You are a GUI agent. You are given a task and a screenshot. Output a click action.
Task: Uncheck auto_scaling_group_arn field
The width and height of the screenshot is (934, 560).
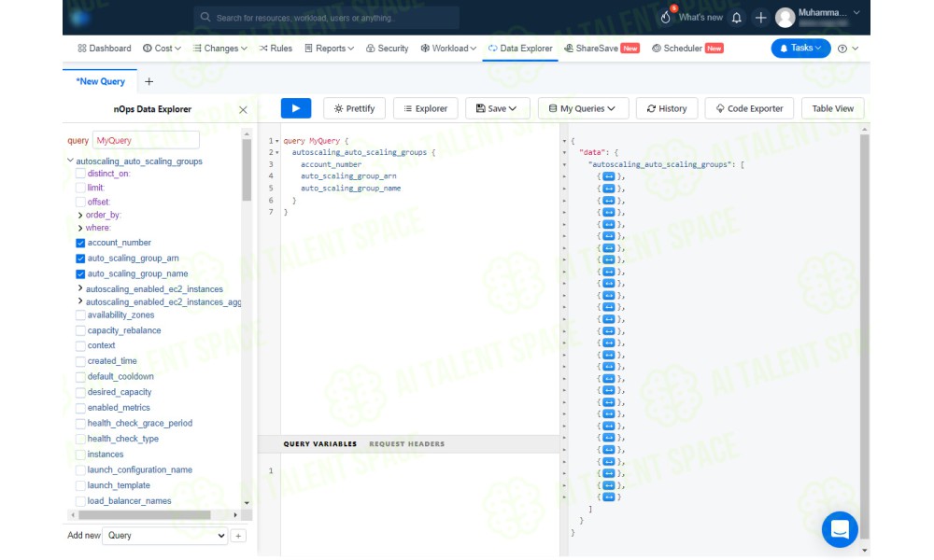click(x=80, y=259)
